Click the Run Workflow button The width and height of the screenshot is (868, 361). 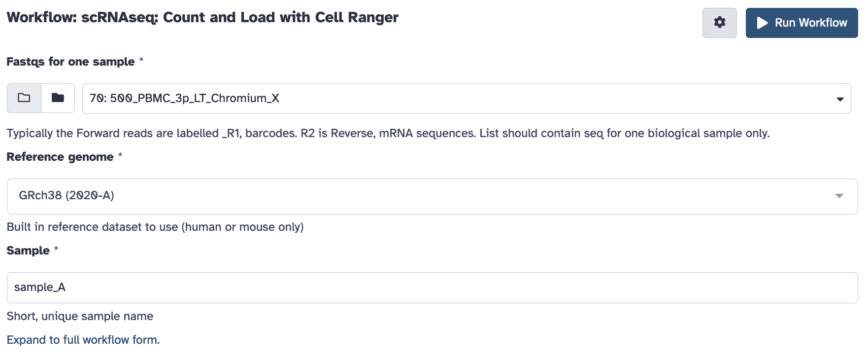point(801,23)
